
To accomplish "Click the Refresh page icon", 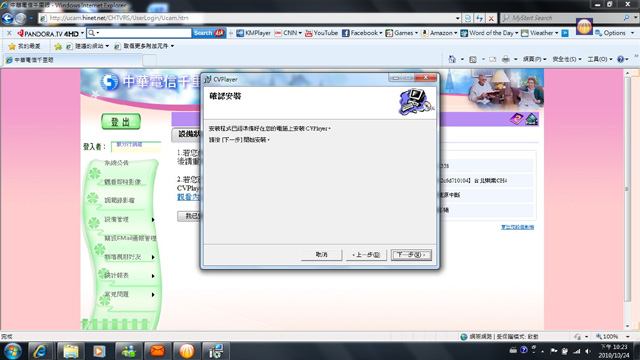I will tap(479, 18).
